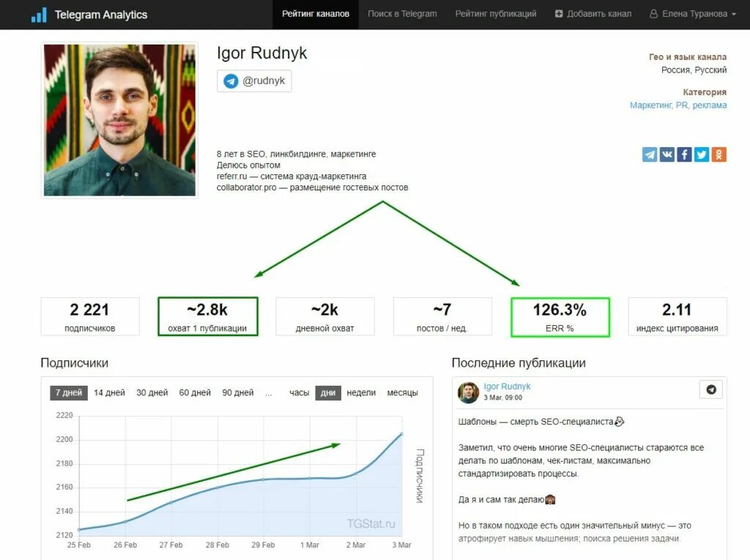750x560 pixels.
Task: Select the 14 дней chart range
Action: point(109,392)
